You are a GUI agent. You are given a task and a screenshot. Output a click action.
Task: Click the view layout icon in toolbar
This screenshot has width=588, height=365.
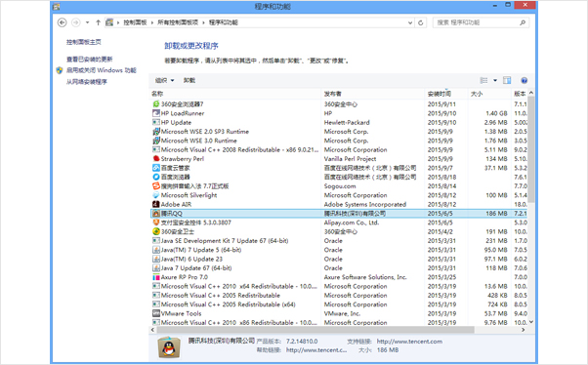483,80
